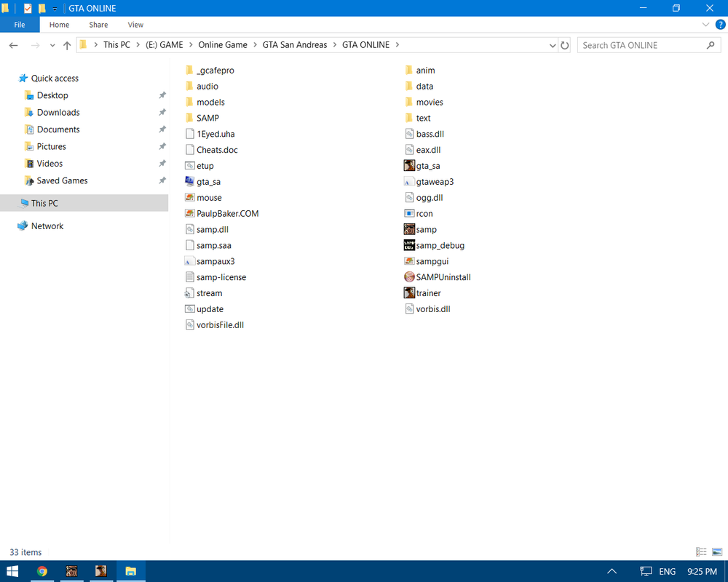Viewport: 728px width, 582px height.
Task: Open the address bar history dropdown
Action: (553, 45)
